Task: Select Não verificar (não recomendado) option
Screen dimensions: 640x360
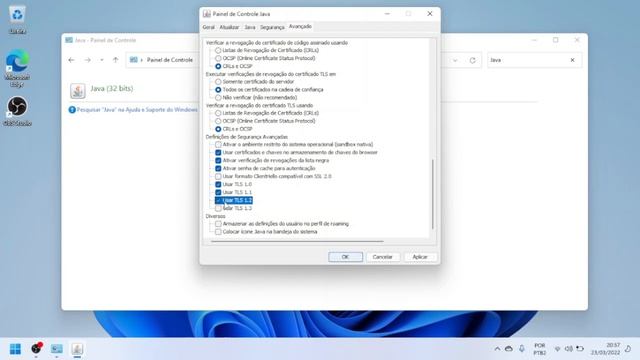Action: point(218,98)
